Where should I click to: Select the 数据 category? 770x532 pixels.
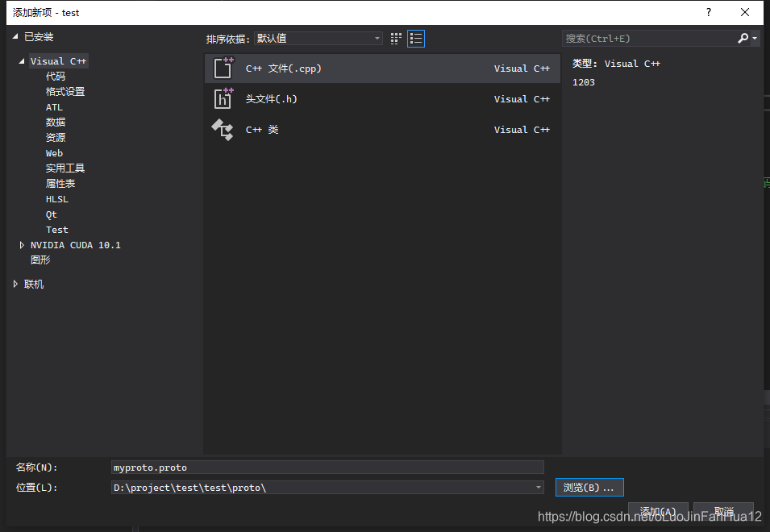point(56,123)
